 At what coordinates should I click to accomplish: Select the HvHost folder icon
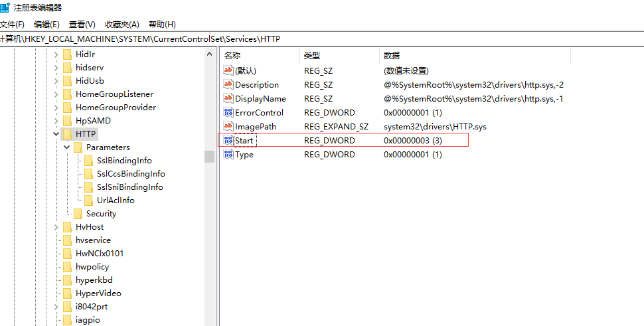coord(67,227)
